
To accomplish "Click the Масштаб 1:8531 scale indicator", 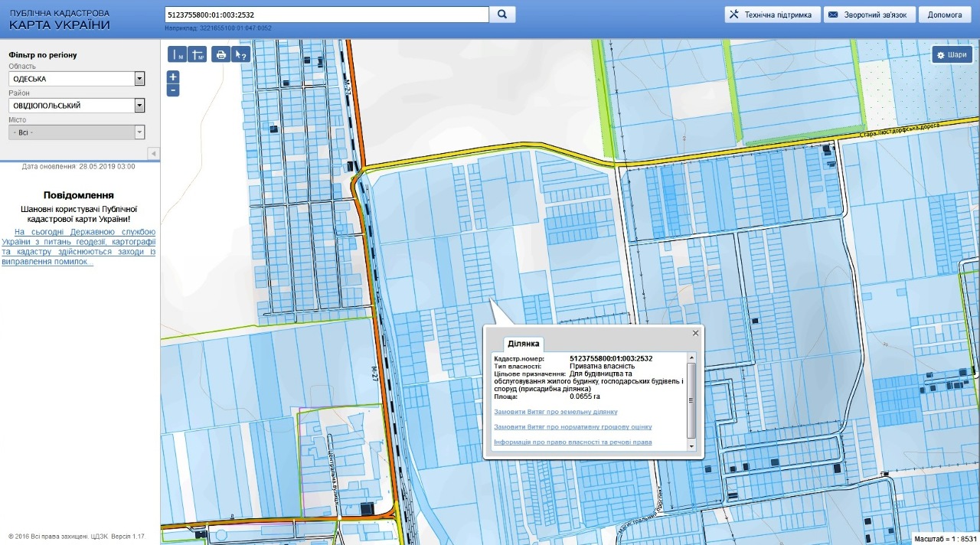I will tap(946, 539).
